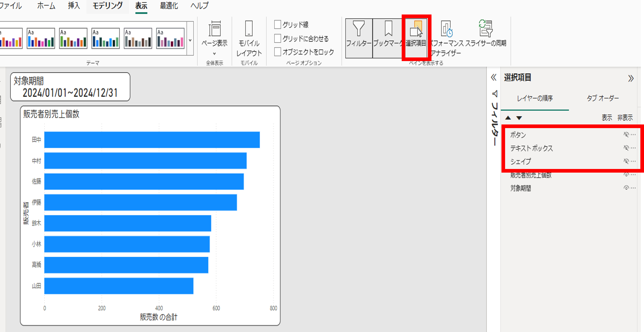Click 非表示 to hide all layers
Viewport: 644px width, 332px height.
[625, 118]
